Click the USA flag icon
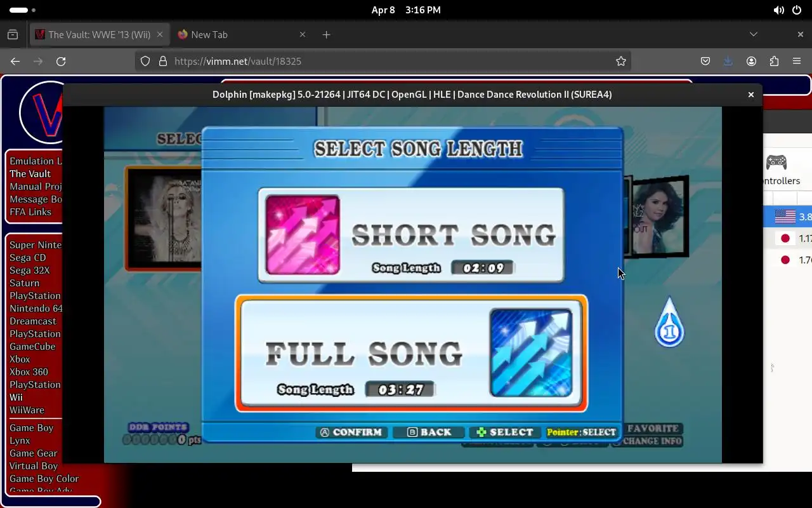 [x=785, y=217]
